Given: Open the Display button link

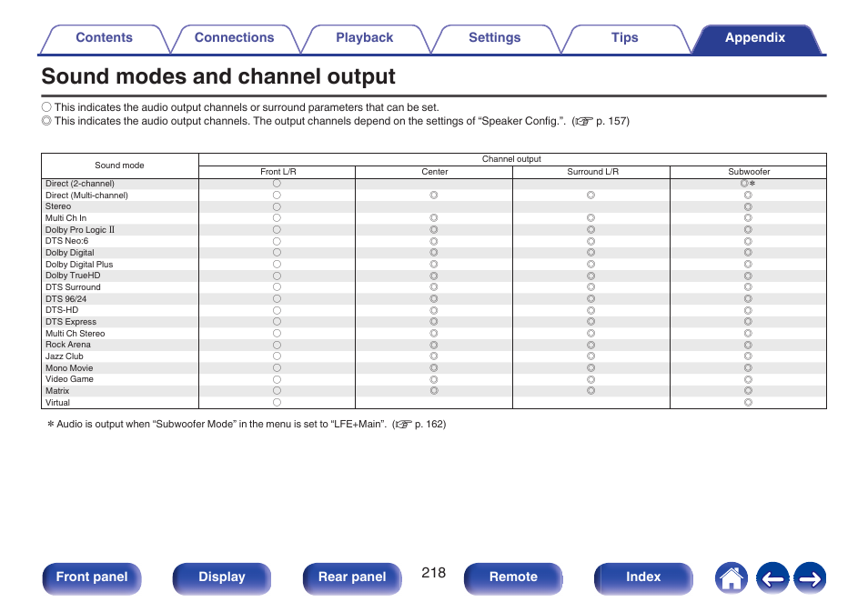Looking at the screenshot, I should [222, 578].
